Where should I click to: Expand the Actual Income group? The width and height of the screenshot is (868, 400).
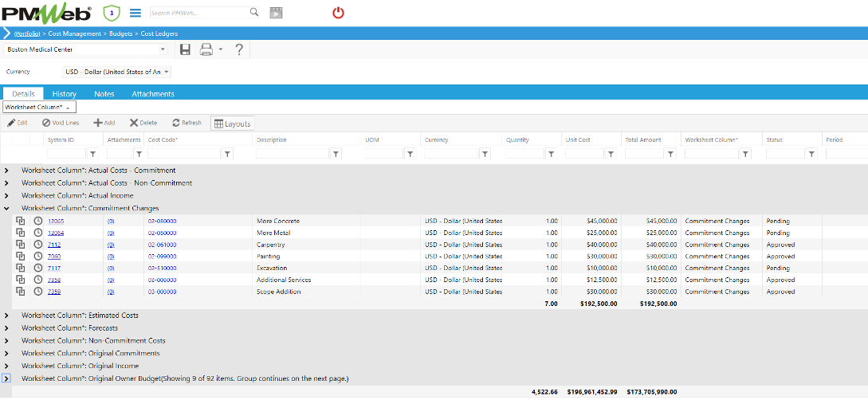(x=6, y=195)
